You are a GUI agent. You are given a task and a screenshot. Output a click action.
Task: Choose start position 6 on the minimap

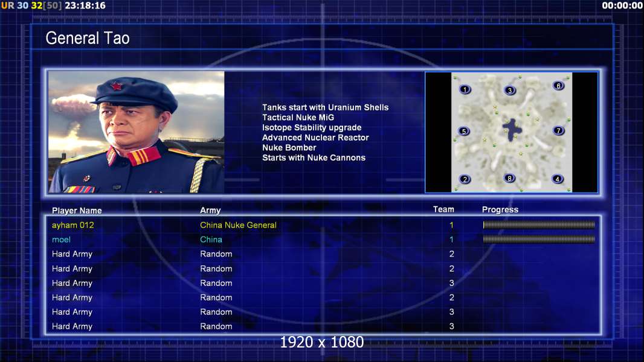(558, 86)
